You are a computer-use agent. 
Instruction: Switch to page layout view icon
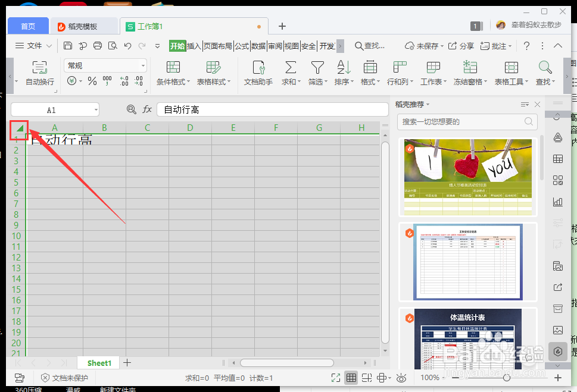[x=367, y=378]
